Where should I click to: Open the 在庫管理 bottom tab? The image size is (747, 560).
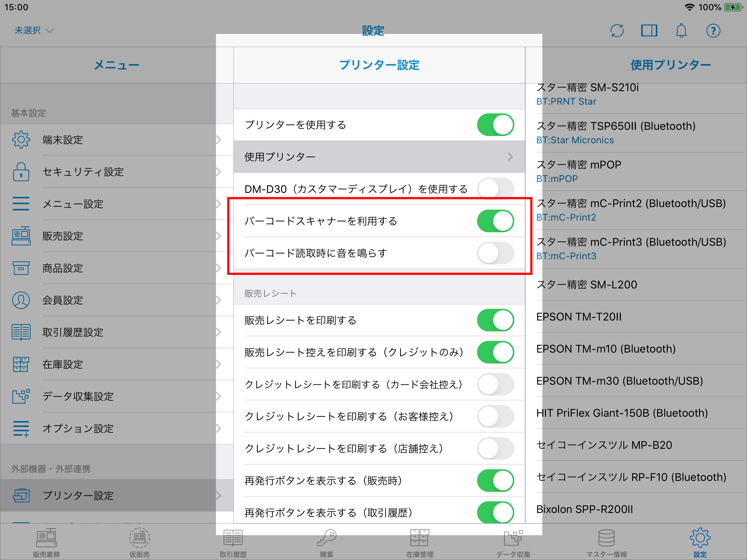[420, 541]
